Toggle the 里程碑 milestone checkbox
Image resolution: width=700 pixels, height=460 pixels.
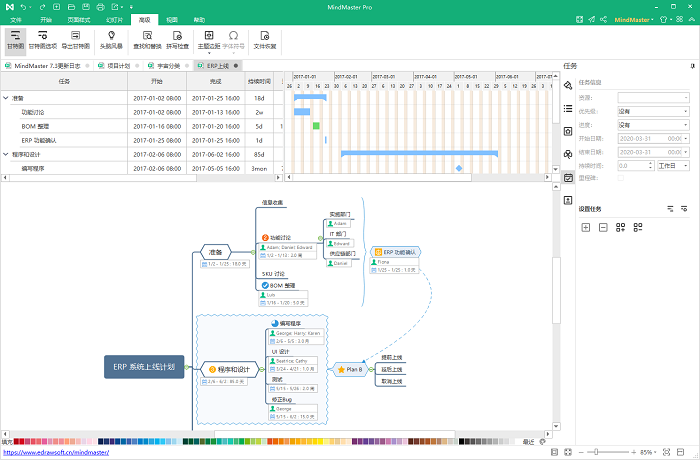pyautogui.click(x=623, y=178)
